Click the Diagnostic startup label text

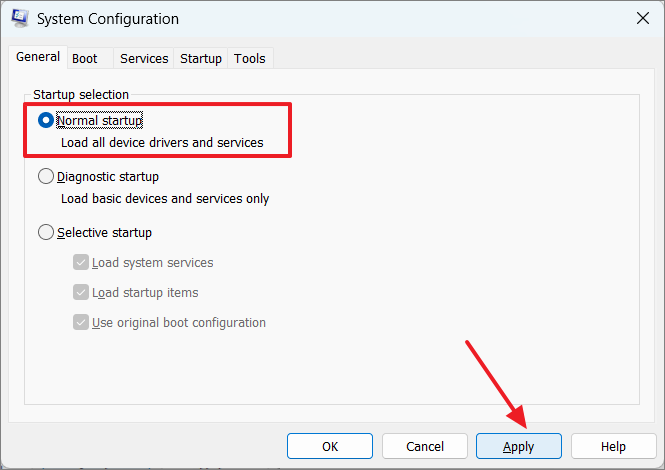(108, 176)
